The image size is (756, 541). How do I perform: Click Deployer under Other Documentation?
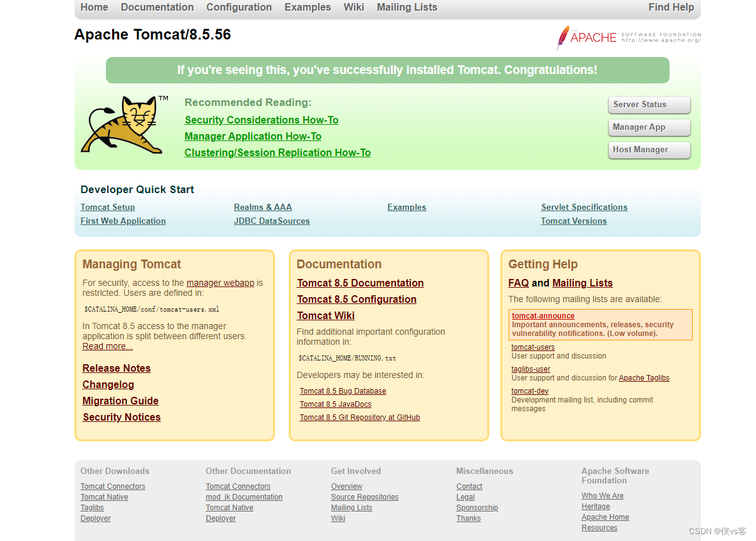(221, 518)
